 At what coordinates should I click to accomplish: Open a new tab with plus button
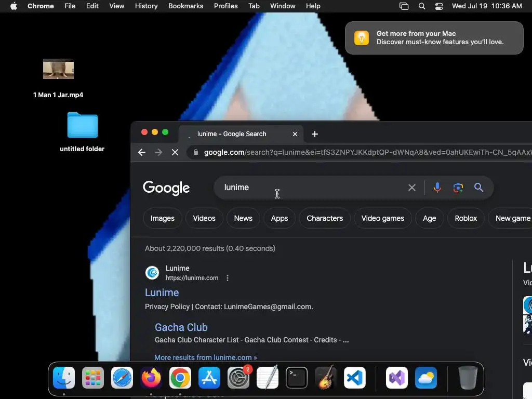pyautogui.click(x=315, y=134)
